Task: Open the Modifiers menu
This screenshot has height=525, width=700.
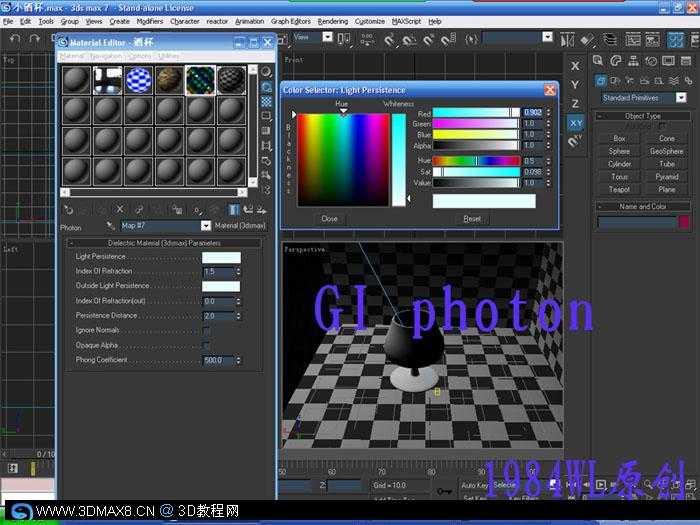Action: (x=150, y=21)
